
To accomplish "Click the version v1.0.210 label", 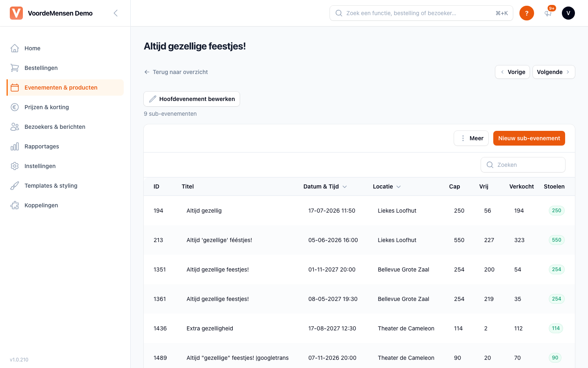I will pos(19,360).
